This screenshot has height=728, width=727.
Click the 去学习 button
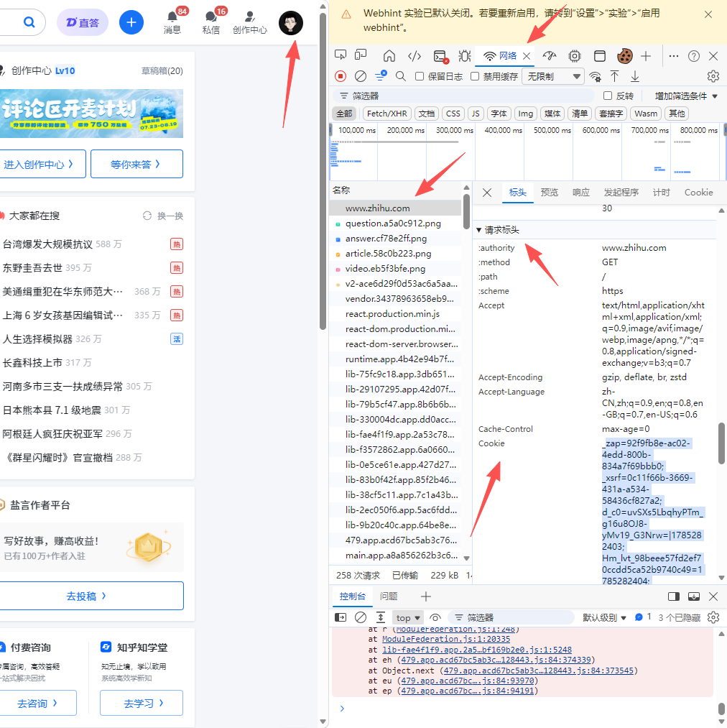coord(142,703)
